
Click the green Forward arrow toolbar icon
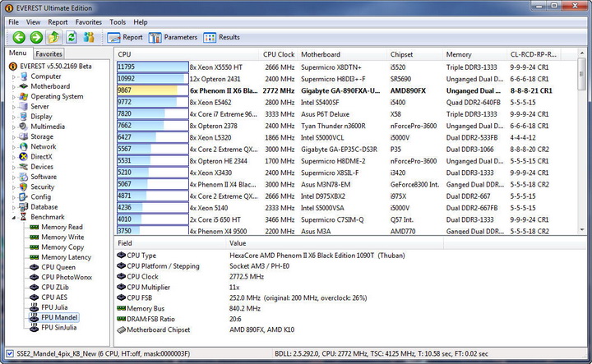click(36, 37)
